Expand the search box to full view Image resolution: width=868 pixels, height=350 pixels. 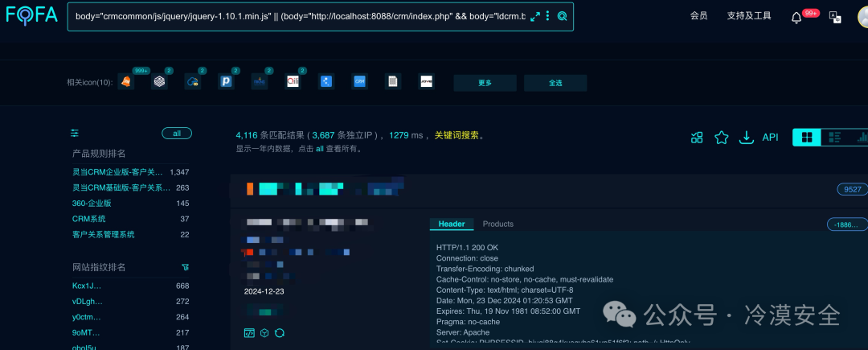534,17
